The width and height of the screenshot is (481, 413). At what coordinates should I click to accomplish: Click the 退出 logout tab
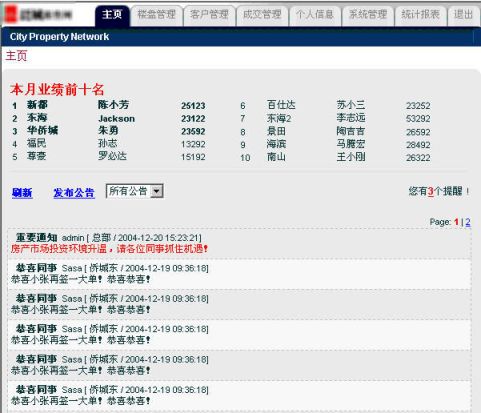[x=464, y=15]
